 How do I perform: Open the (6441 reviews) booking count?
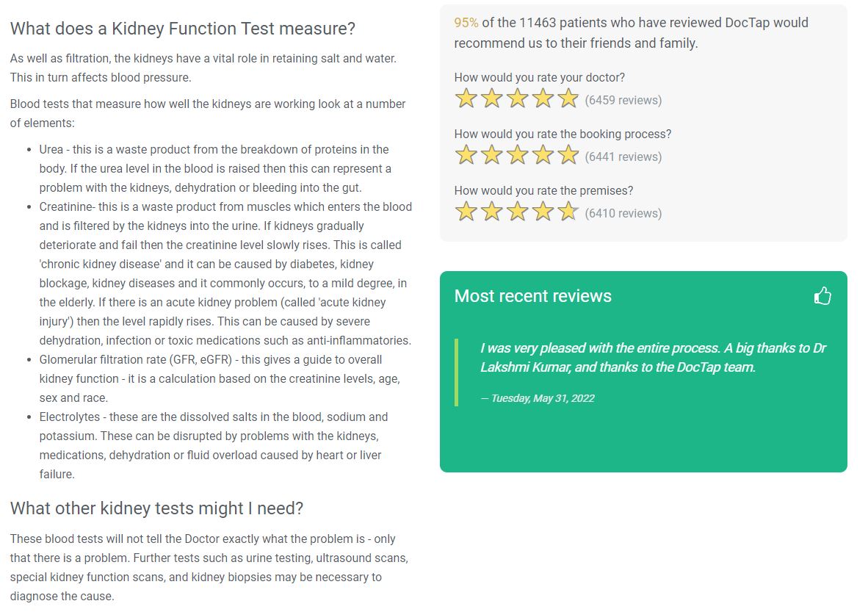[623, 156]
